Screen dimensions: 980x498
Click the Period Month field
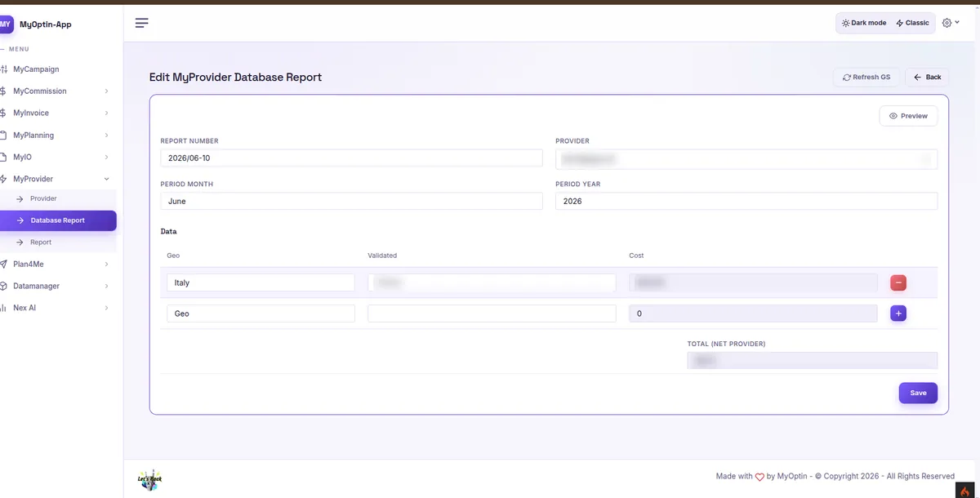click(x=351, y=201)
